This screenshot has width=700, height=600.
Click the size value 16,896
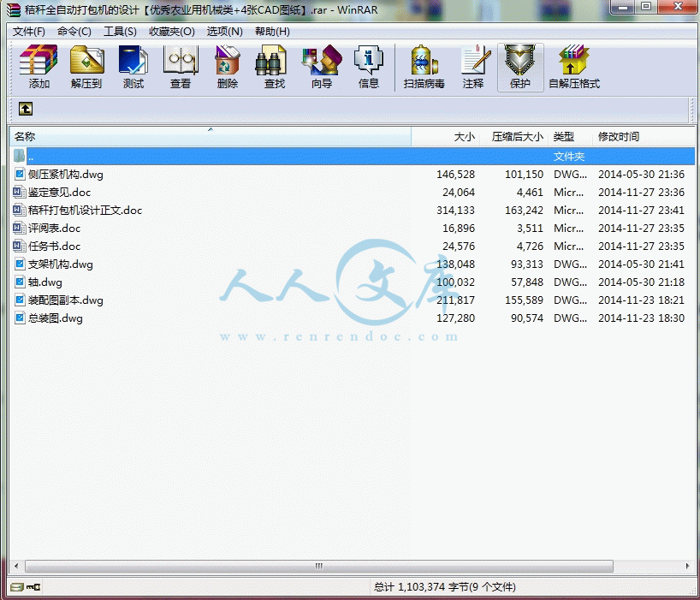[459, 229]
